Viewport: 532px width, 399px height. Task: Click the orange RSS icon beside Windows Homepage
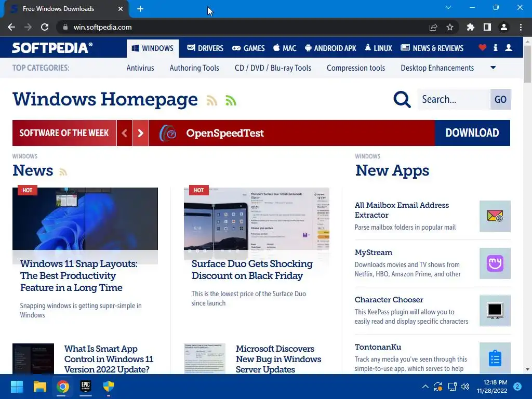click(212, 100)
